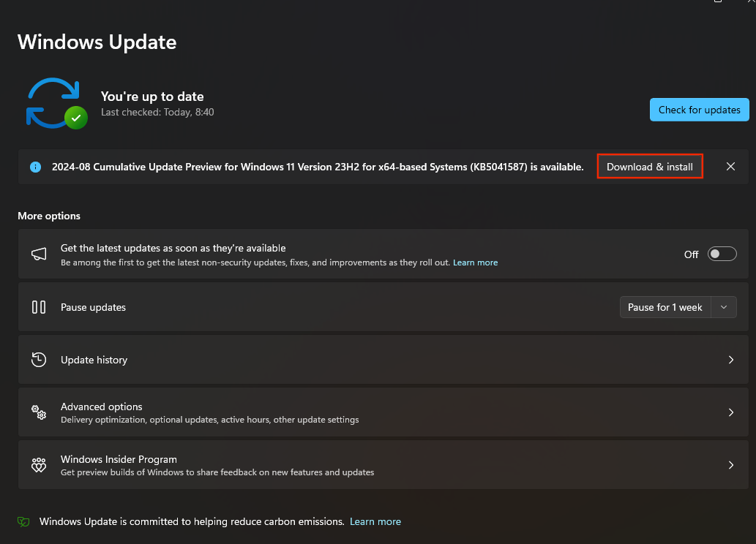This screenshot has height=544, width=756.
Task: Click the Pause for 1 week button
Action: (665, 306)
